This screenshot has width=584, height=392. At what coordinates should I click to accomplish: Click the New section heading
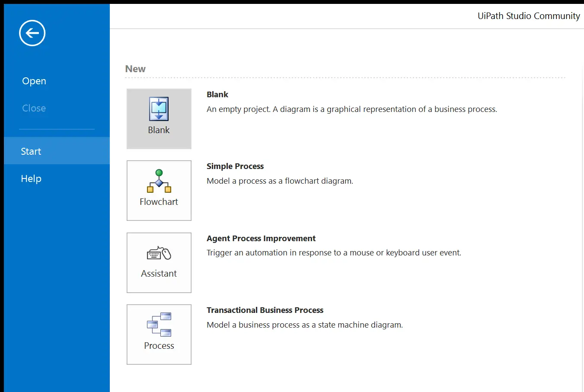click(x=135, y=69)
